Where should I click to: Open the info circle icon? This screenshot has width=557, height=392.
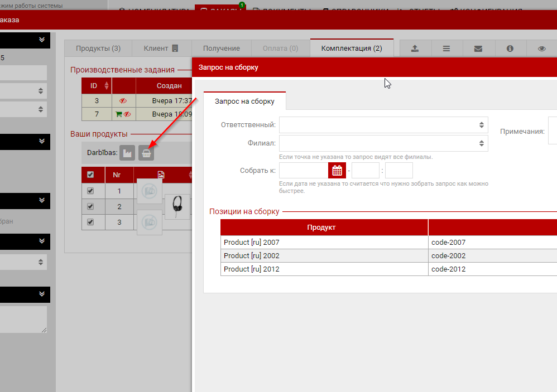(x=510, y=49)
